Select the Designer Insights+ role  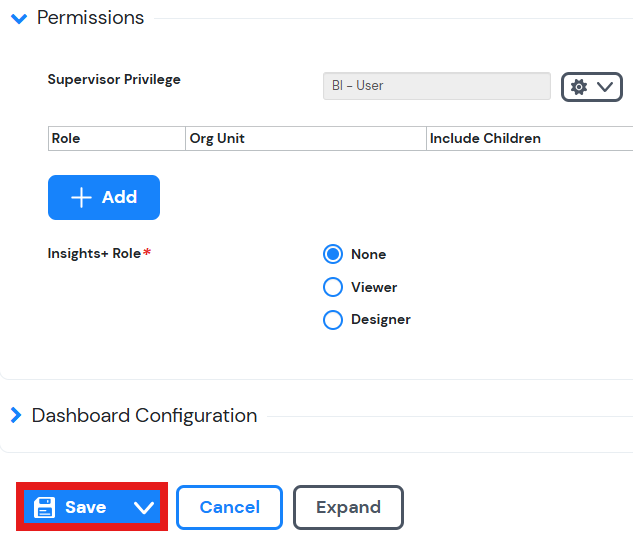click(333, 320)
